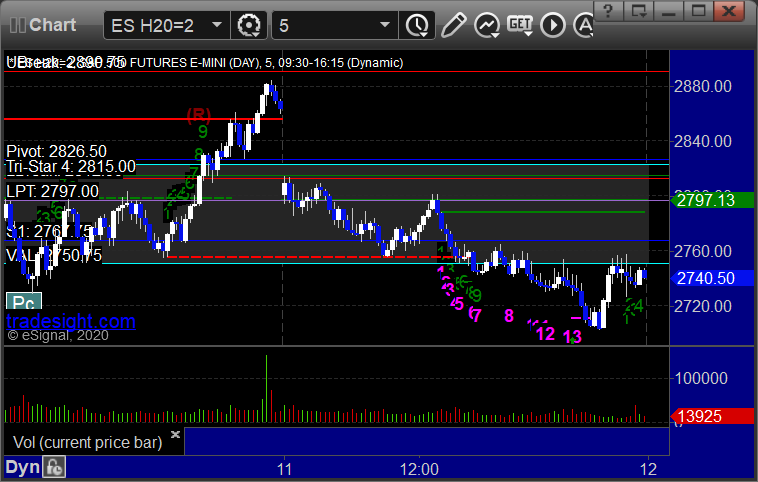Click the 2720.00 price axis label
The image size is (758, 482).
pos(702,306)
